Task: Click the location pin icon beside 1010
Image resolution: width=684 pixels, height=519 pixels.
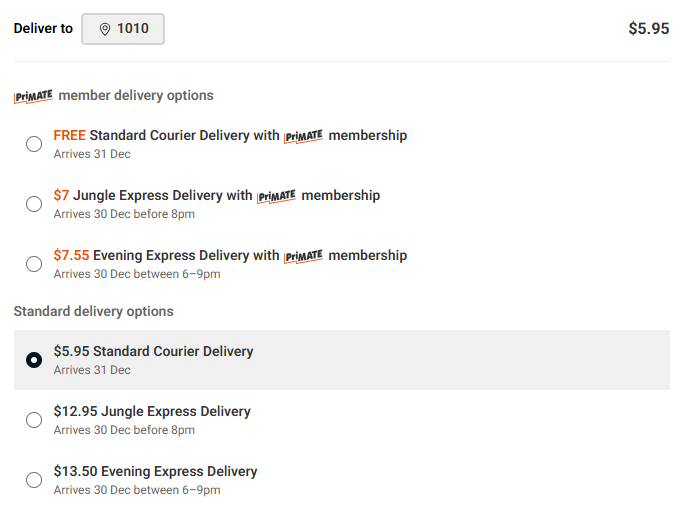Action: [105, 29]
